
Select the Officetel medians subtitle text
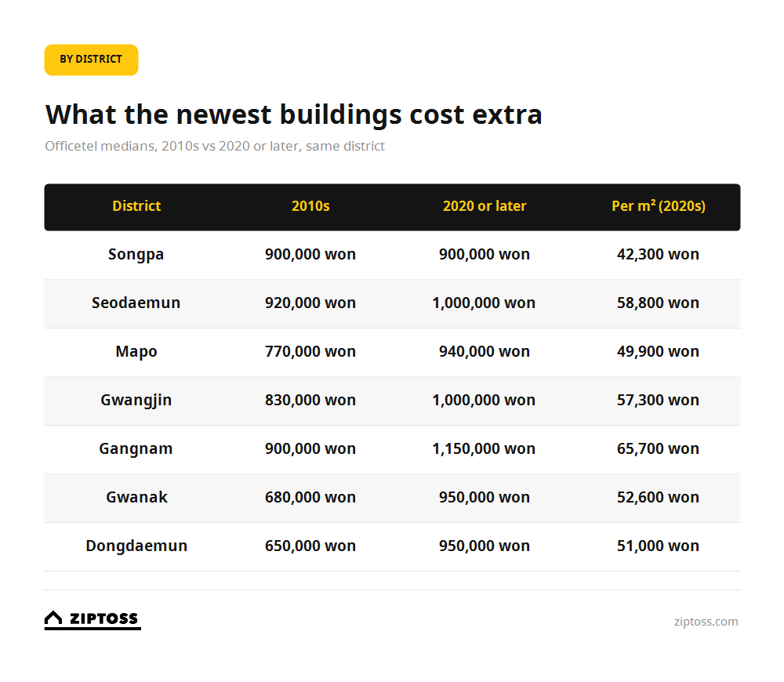pyautogui.click(x=215, y=146)
